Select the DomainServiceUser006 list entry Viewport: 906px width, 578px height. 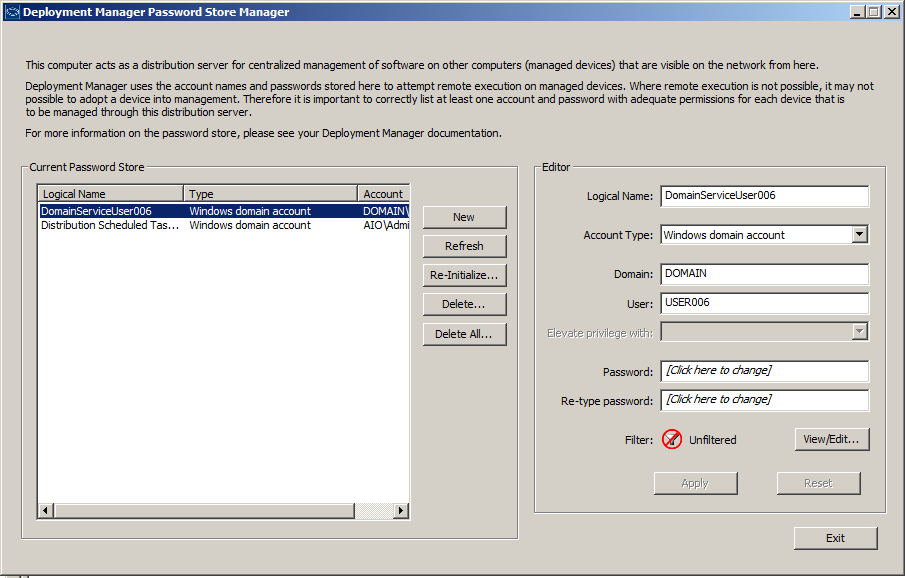(x=111, y=211)
